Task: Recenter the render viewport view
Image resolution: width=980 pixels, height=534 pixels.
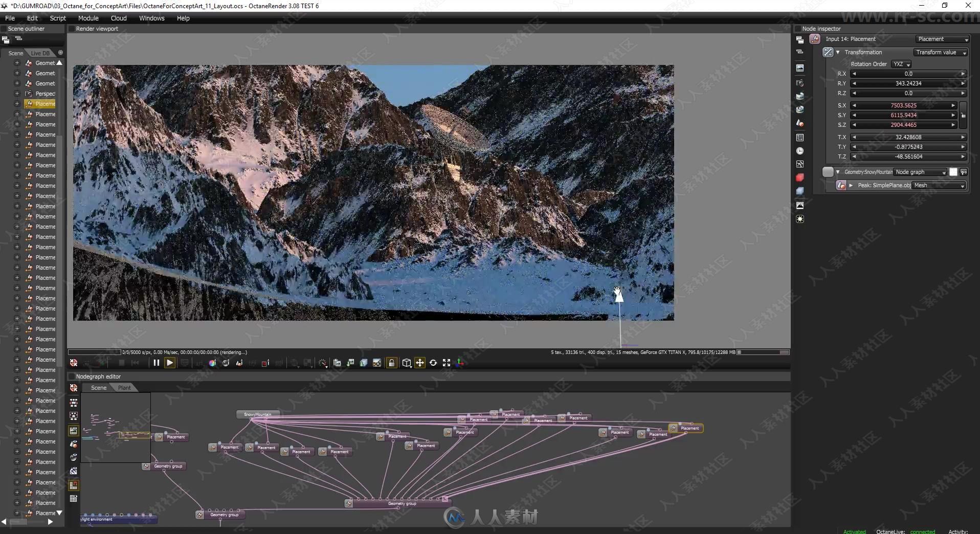Action: click(x=74, y=363)
